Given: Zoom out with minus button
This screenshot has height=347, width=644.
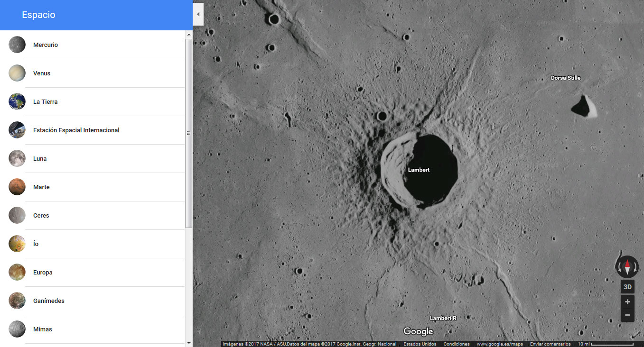Looking at the screenshot, I should click(x=627, y=315).
